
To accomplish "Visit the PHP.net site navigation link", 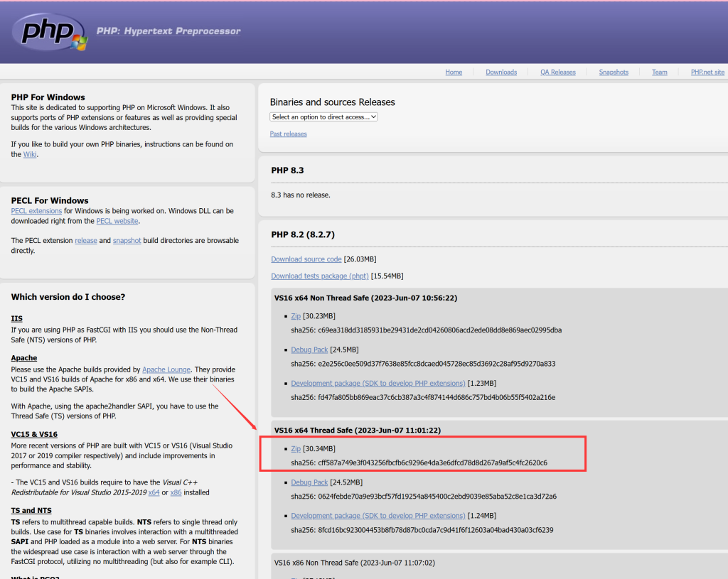I will 707,72.
